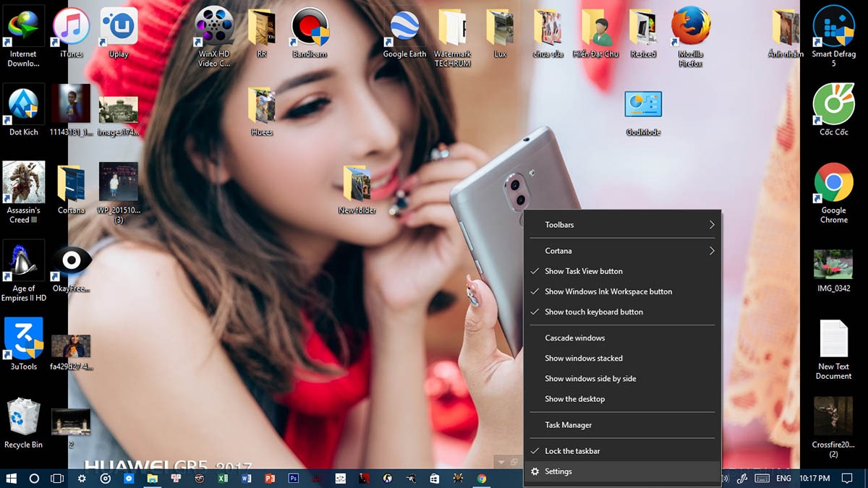Screen dimensions: 868x488
Task: Choose Show windows side by side
Action: pos(622,378)
